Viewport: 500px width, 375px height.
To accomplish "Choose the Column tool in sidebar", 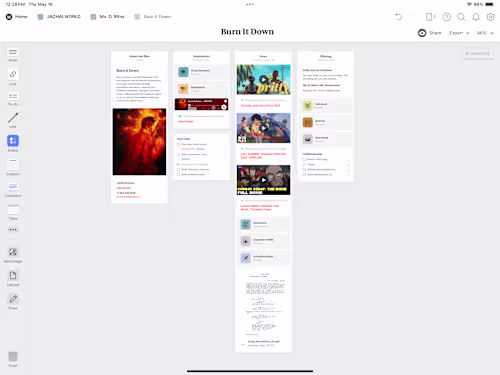I will (x=13, y=167).
